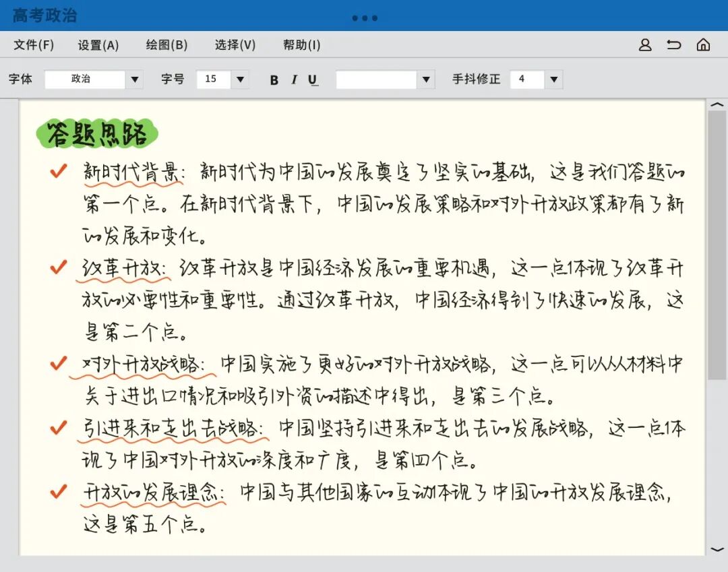Screen dimensions: 728x572
Task: Click the user account icon
Action: [646, 45]
